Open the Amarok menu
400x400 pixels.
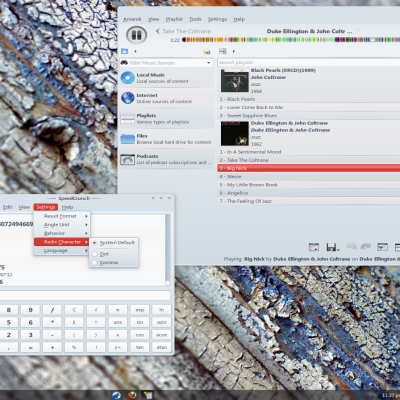pyautogui.click(x=132, y=19)
